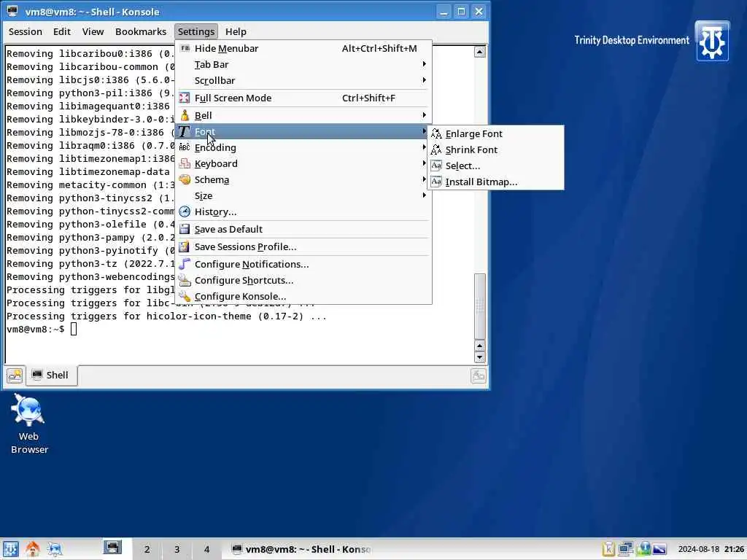
Task: Click the Configure Notifications music note icon
Action: tap(185, 264)
